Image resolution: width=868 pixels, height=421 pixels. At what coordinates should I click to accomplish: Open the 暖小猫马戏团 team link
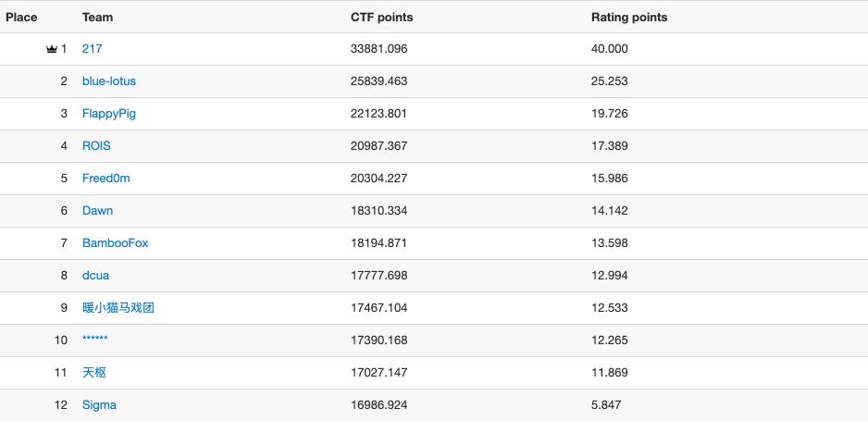[x=118, y=308]
